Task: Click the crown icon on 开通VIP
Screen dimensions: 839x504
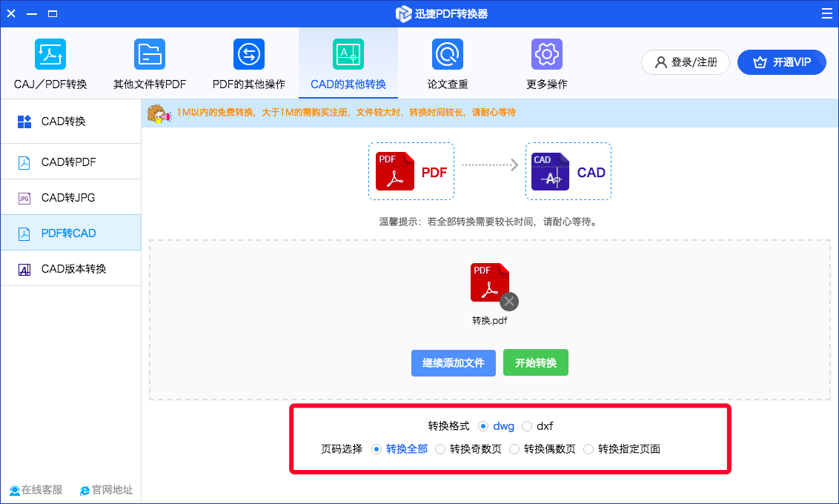Action: [x=760, y=62]
